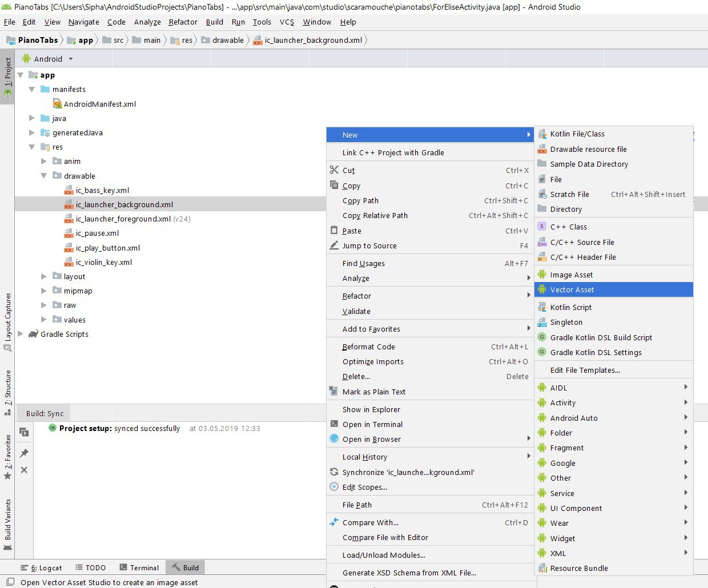This screenshot has height=588, width=708.
Task: Click PianoTabs in the breadcrumb bar
Action: point(33,40)
